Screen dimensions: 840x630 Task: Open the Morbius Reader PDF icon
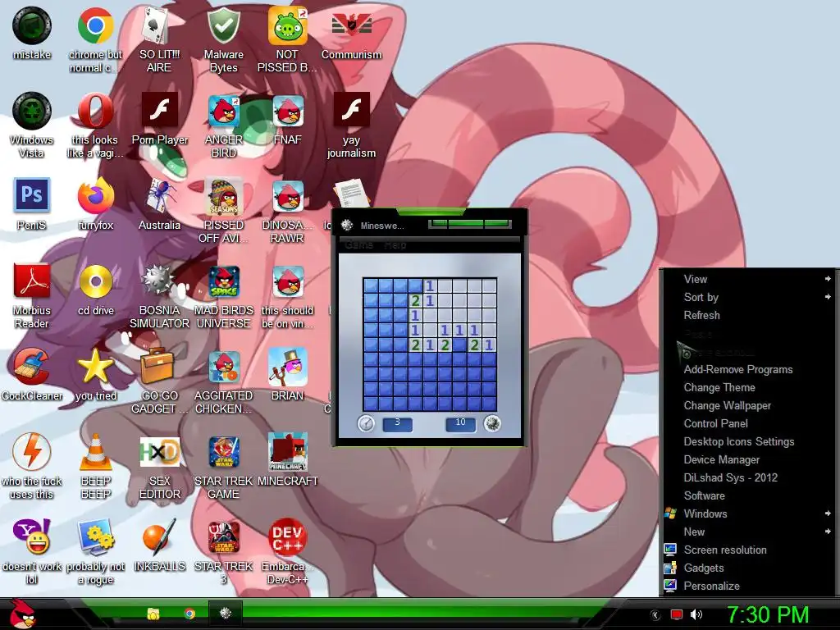pos(32,281)
